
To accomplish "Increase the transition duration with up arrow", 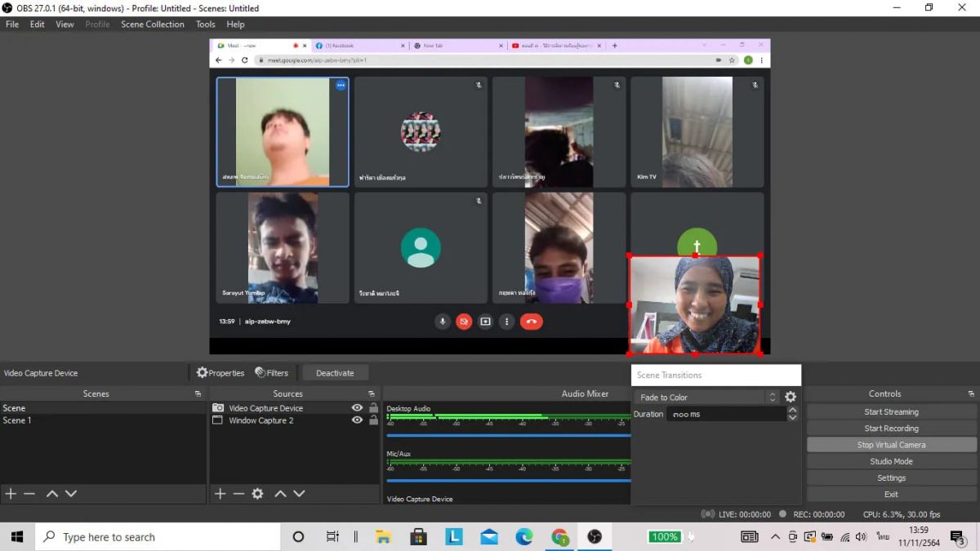I will [x=792, y=411].
